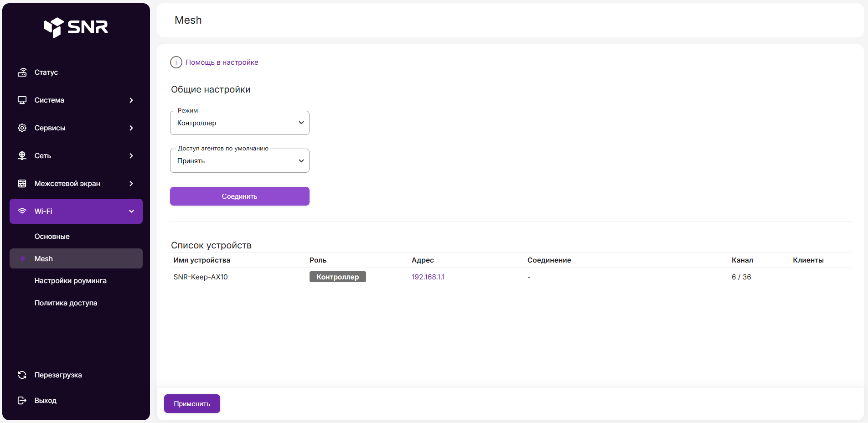Open the Режим mode dropdown
This screenshot has width=868, height=423.
[x=239, y=123]
